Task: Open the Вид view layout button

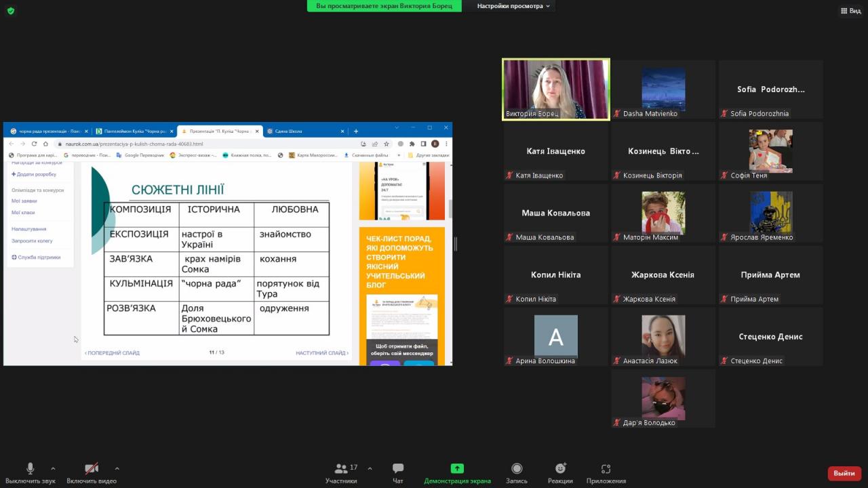Action: pos(850,11)
